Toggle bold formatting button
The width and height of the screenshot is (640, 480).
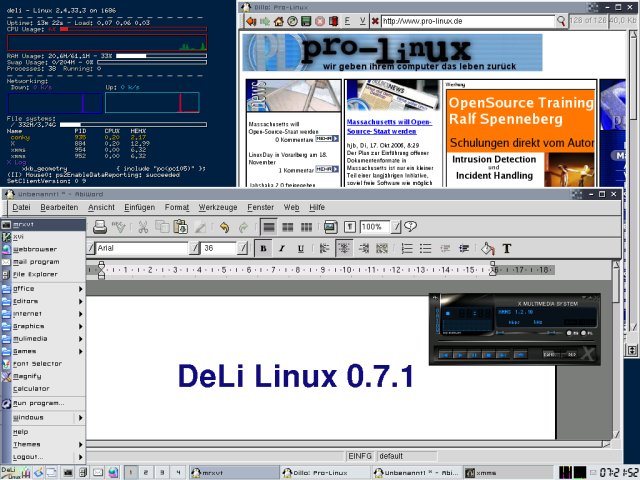coord(263,249)
